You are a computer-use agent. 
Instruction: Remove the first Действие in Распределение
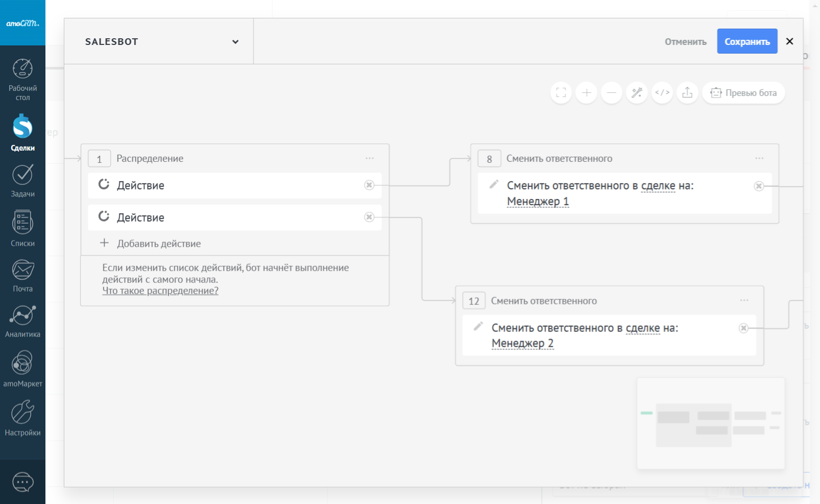coord(369,185)
